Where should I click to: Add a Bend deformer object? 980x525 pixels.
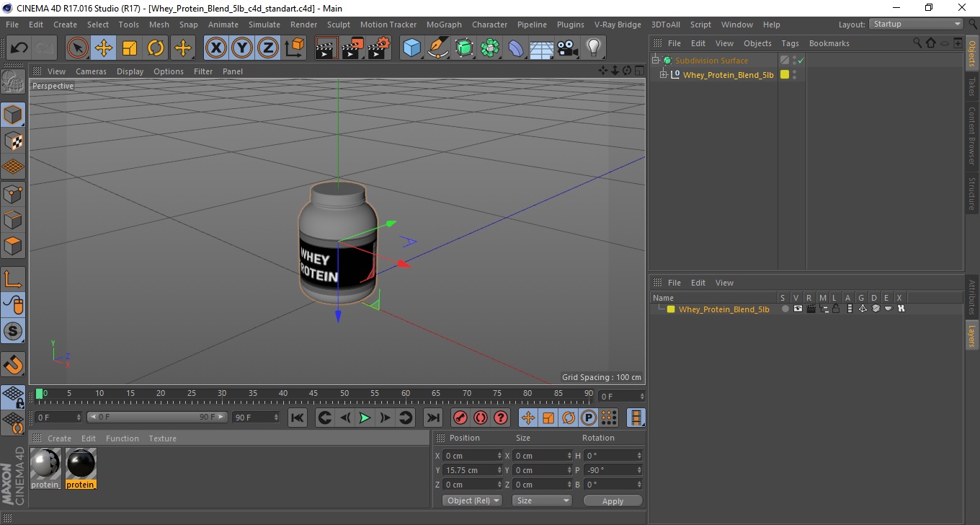point(516,48)
